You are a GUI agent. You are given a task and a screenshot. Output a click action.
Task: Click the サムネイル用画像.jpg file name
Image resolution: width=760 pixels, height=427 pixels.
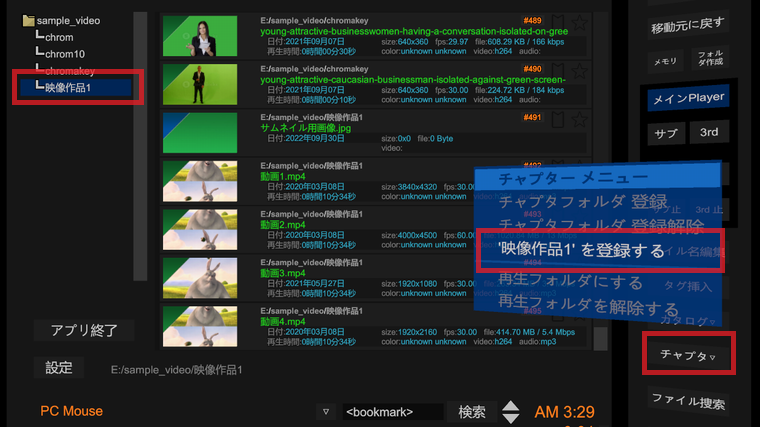305,128
